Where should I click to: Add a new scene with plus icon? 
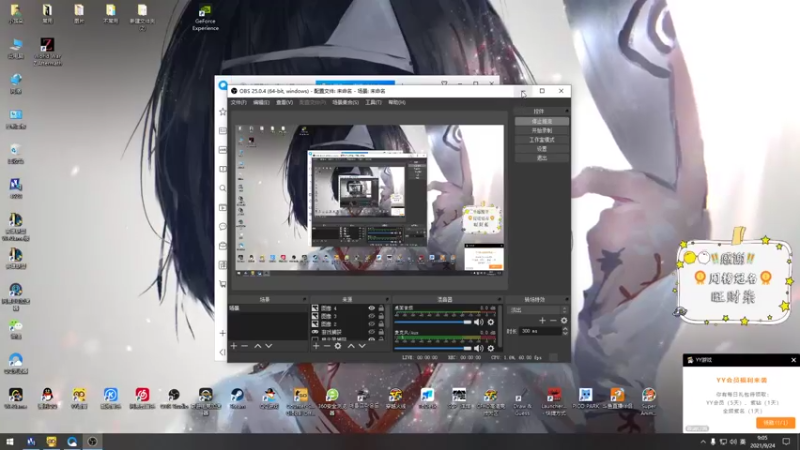click(x=234, y=346)
